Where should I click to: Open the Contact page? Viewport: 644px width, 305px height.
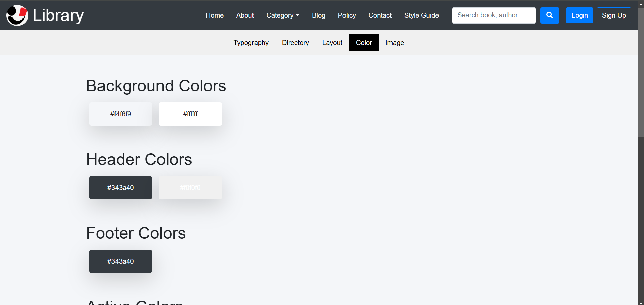point(380,15)
